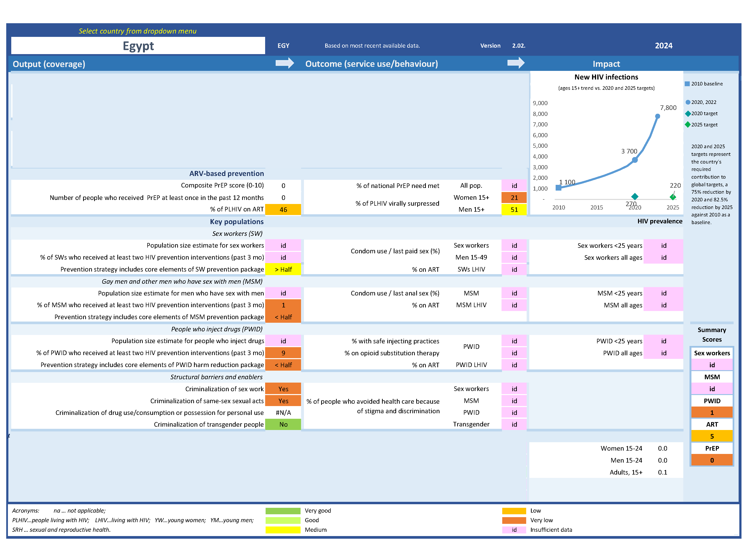The width and height of the screenshot is (747, 560).
Task: Click the arrow between Output and Outcome headers
Action: coord(285,63)
